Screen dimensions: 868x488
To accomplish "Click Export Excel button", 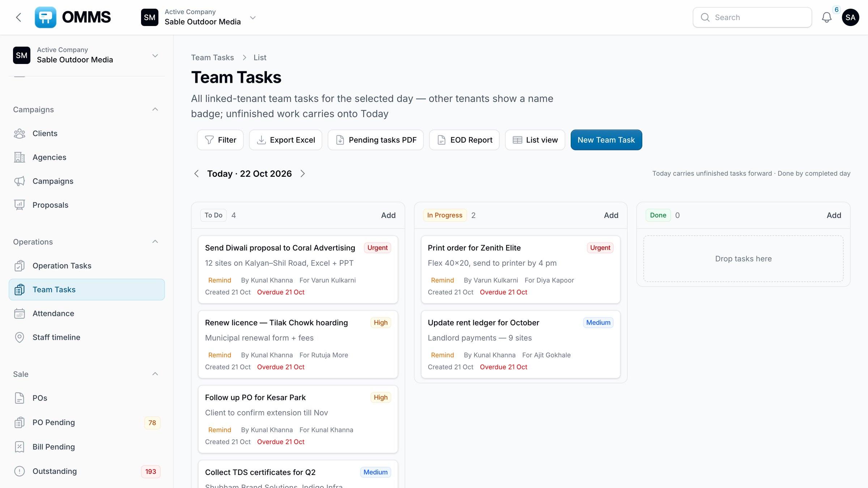I will (286, 140).
